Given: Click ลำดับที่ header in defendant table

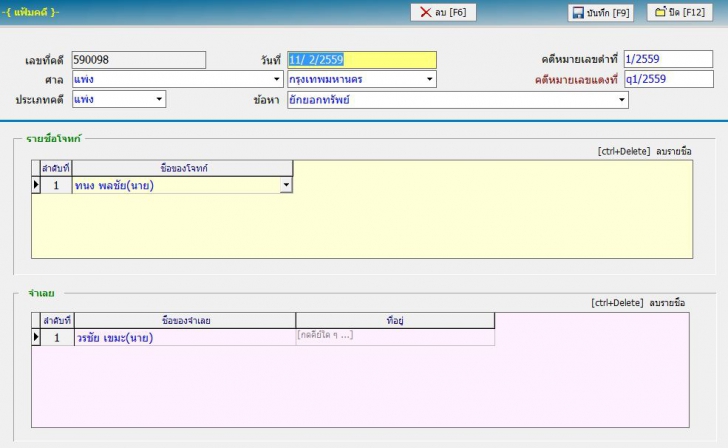Looking at the screenshot, I should 57,320.
